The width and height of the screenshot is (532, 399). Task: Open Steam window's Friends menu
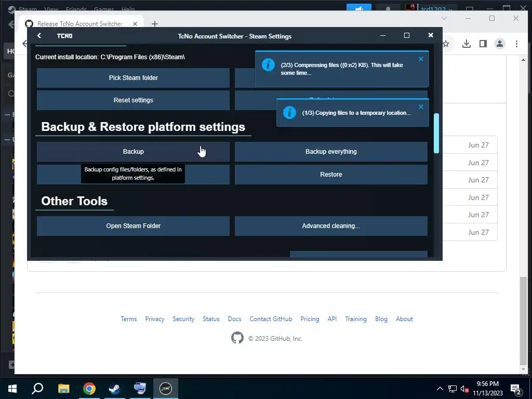[x=76, y=9]
